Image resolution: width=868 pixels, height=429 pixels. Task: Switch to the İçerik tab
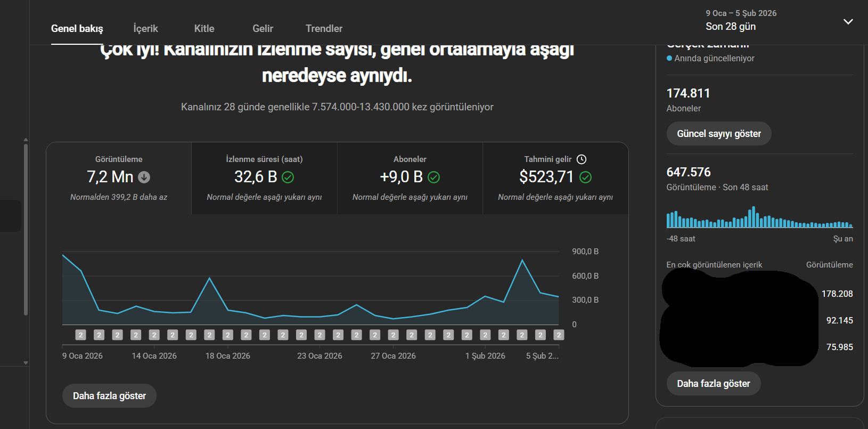pyautogui.click(x=145, y=29)
